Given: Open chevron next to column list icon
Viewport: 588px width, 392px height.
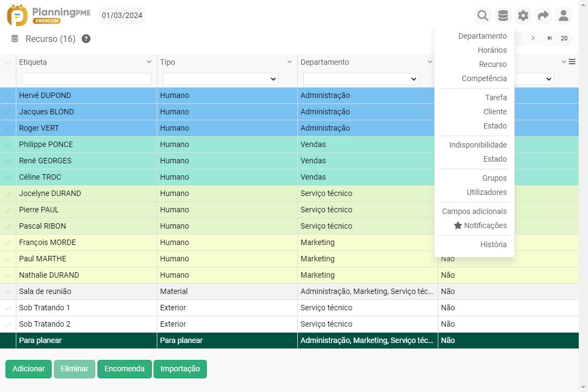Looking at the screenshot, I should pos(563,62).
